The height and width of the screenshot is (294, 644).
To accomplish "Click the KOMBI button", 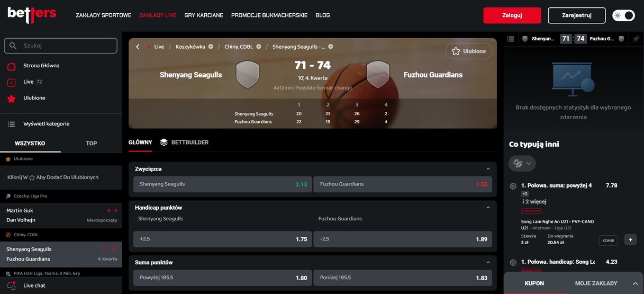I will pos(608,240).
